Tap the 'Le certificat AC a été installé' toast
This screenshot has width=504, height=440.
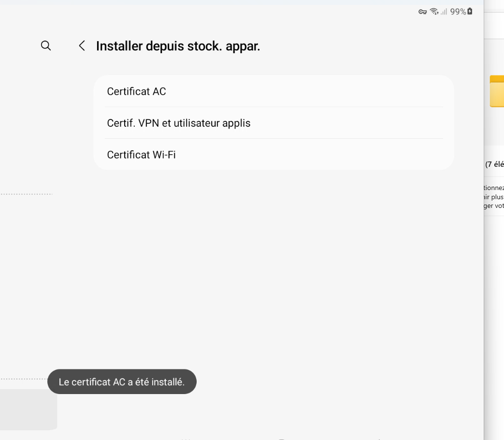[x=122, y=382]
